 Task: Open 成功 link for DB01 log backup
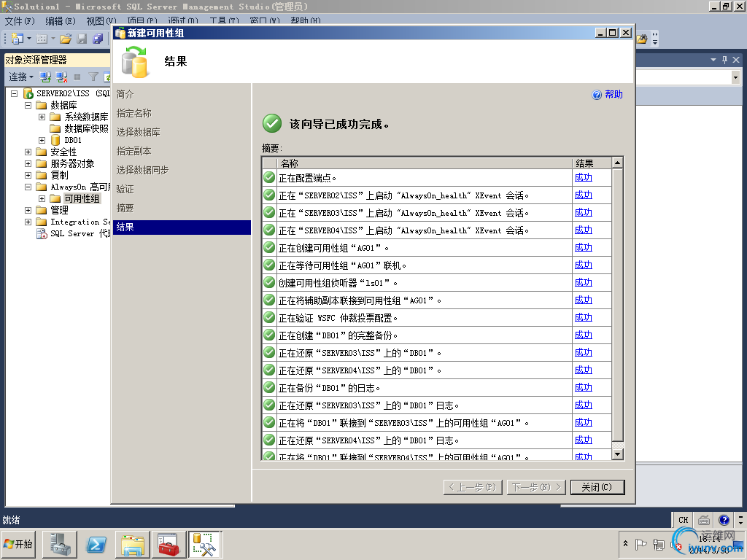pyautogui.click(x=583, y=388)
